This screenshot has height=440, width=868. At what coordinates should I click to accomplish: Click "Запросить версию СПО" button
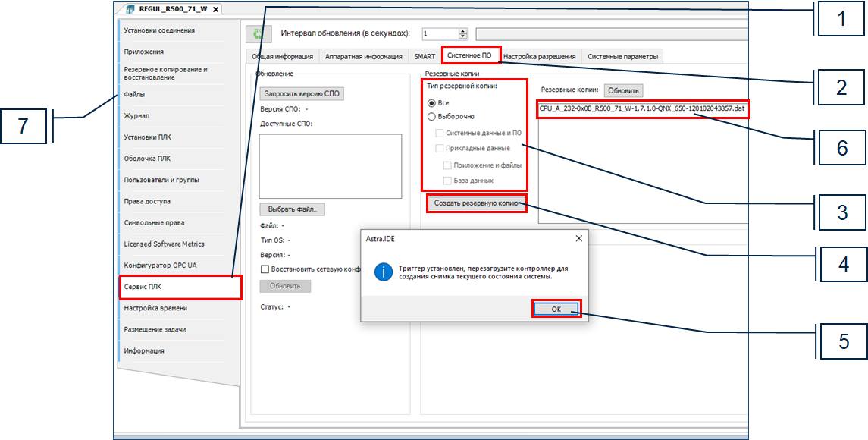tap(302, 94)
